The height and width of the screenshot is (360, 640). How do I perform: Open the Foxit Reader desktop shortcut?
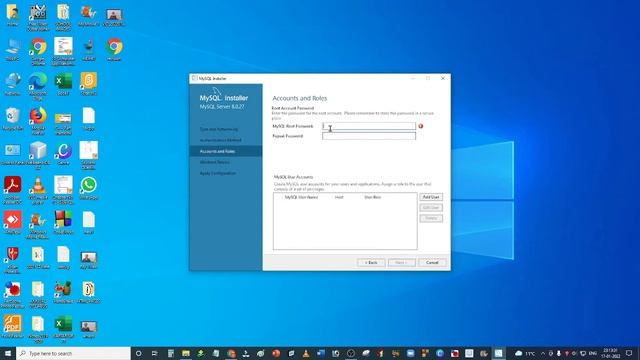pyautogui.click(x=12, y=327)
